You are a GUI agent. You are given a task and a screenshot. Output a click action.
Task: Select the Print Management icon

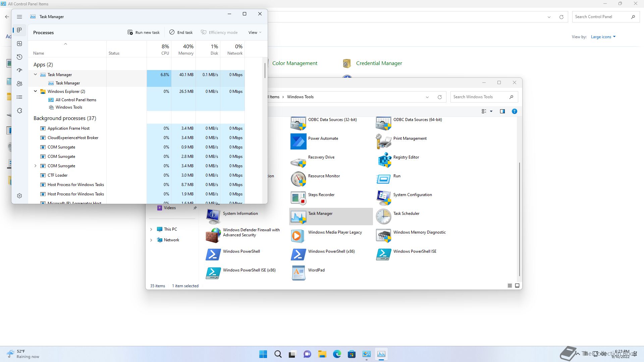(383, 141)
